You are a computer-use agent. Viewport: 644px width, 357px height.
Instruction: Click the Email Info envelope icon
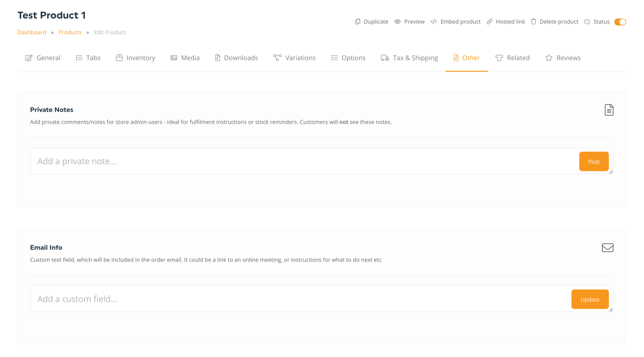click(608, 247)
